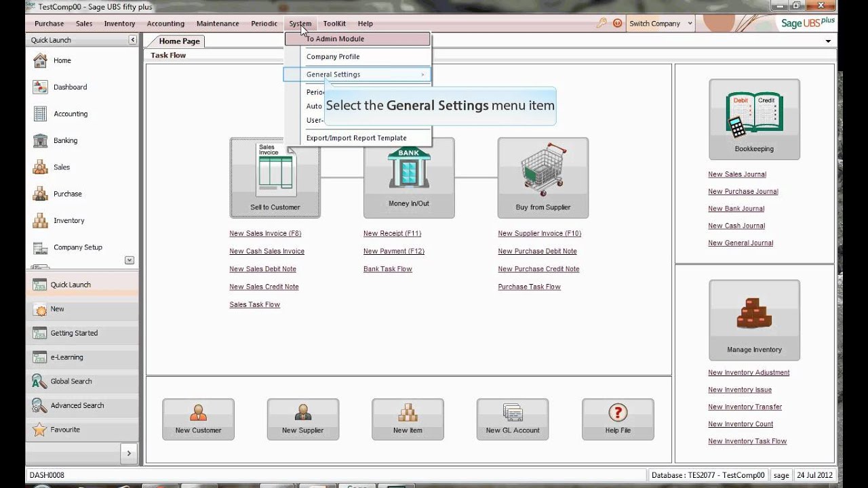868x488 pixels.
Task: Open the Bookkeeping ledger icon
Action: pyautogui.click(x=754, y=119)
